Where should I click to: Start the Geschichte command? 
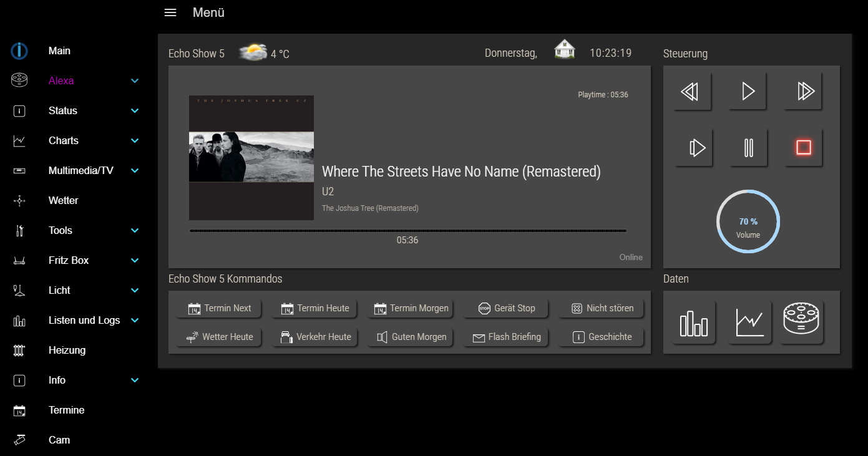click(x=602, y=337)
